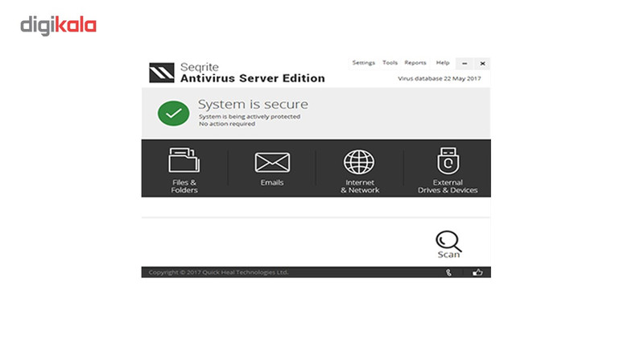
Task: Click the digikala logo
Action: 58,26
